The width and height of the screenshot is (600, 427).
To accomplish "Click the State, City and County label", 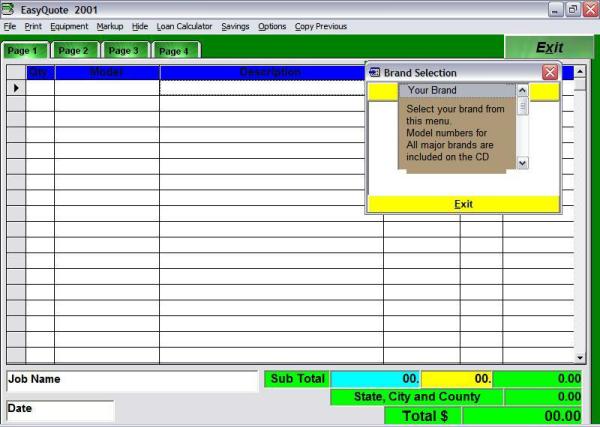I will pos(417,397).
